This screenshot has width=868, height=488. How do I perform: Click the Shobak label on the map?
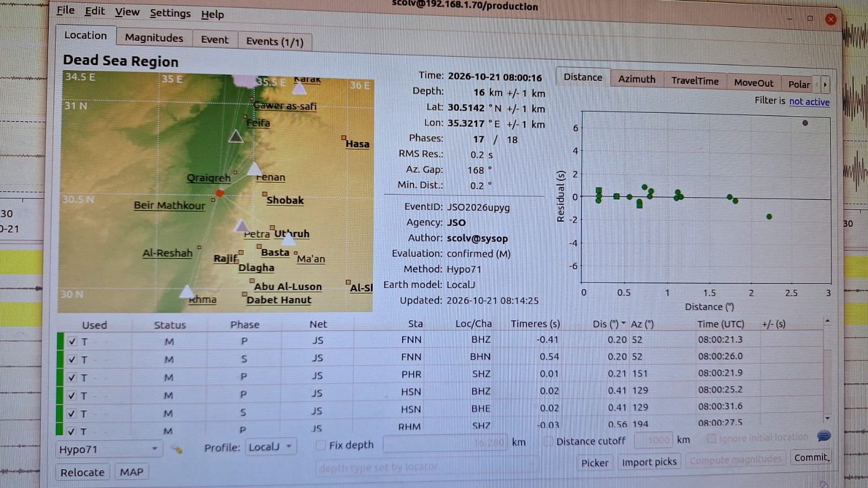point(285,200)
